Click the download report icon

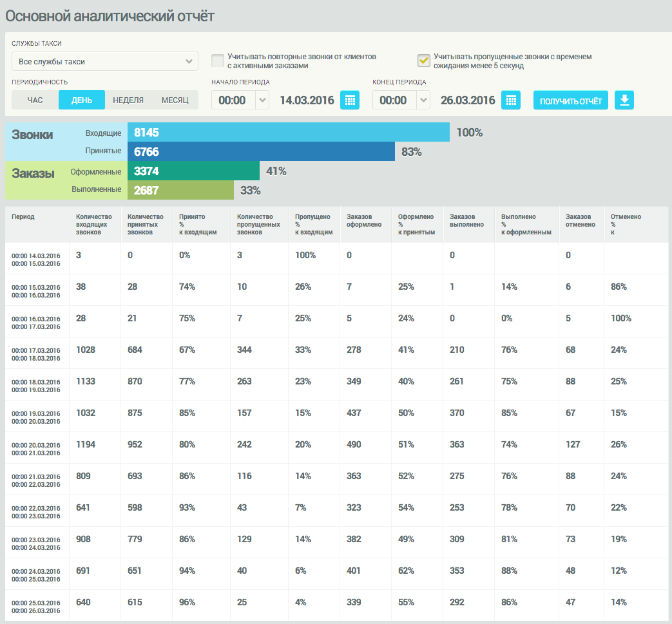tap(624, 100)
